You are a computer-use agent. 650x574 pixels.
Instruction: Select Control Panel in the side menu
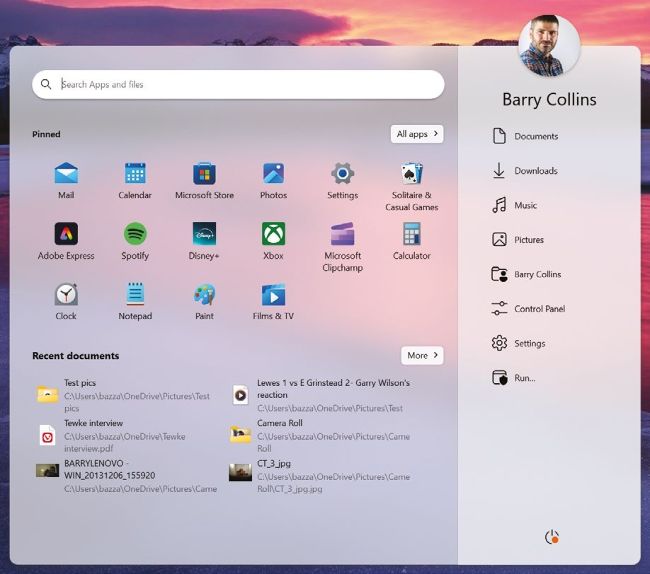tap(539, 309)
